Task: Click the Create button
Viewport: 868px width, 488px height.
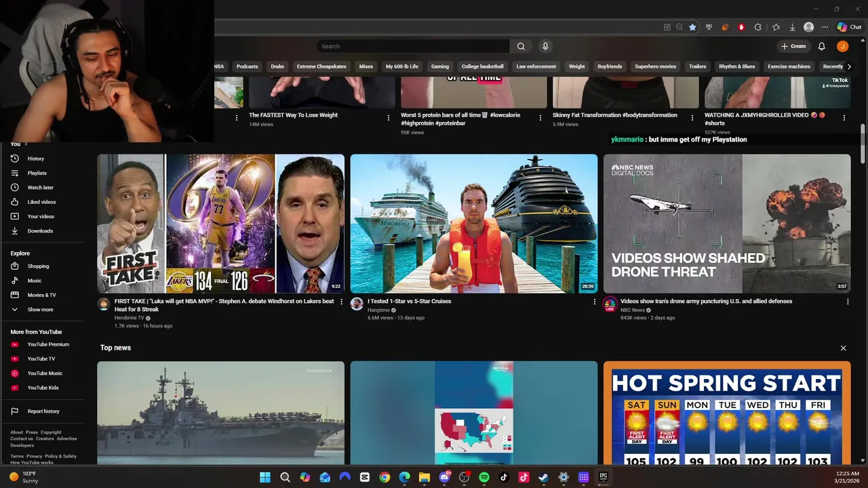Action: click(x=793, y=46)
